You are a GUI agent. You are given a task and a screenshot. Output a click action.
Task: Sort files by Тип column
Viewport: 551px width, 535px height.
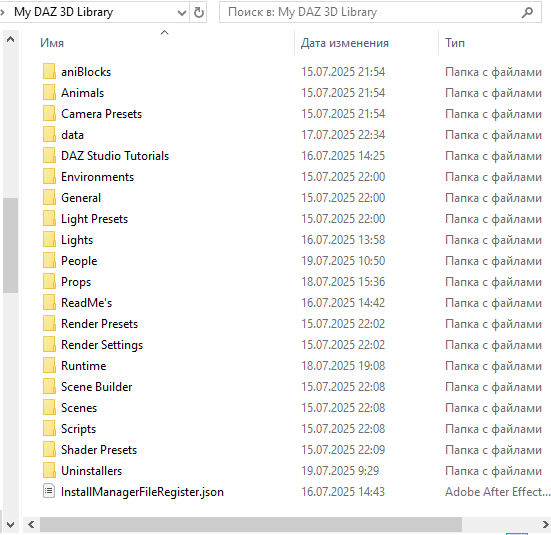coord(455,43)
